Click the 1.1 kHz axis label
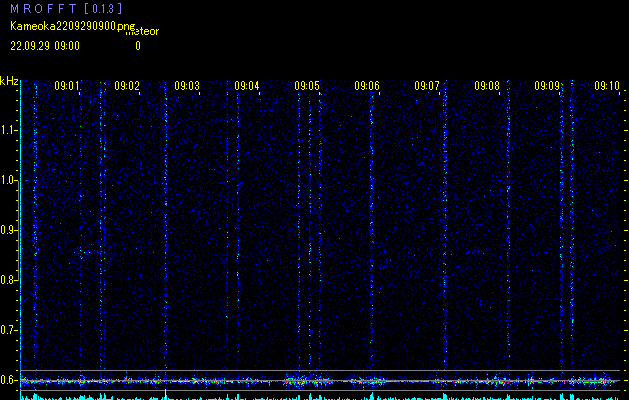The width and height of the screenshot is (629, 400). tap(8, 130)
